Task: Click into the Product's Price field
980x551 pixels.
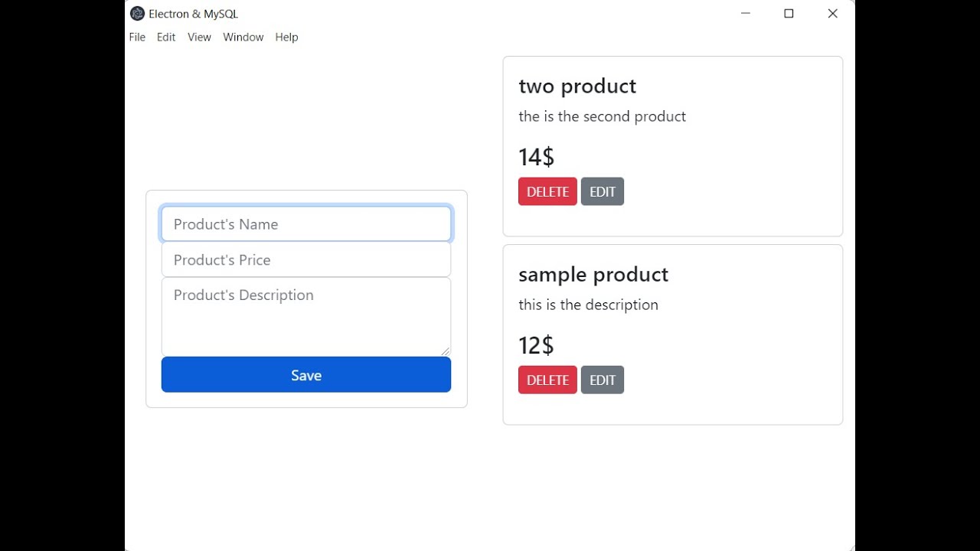Action: pos(306,260)
